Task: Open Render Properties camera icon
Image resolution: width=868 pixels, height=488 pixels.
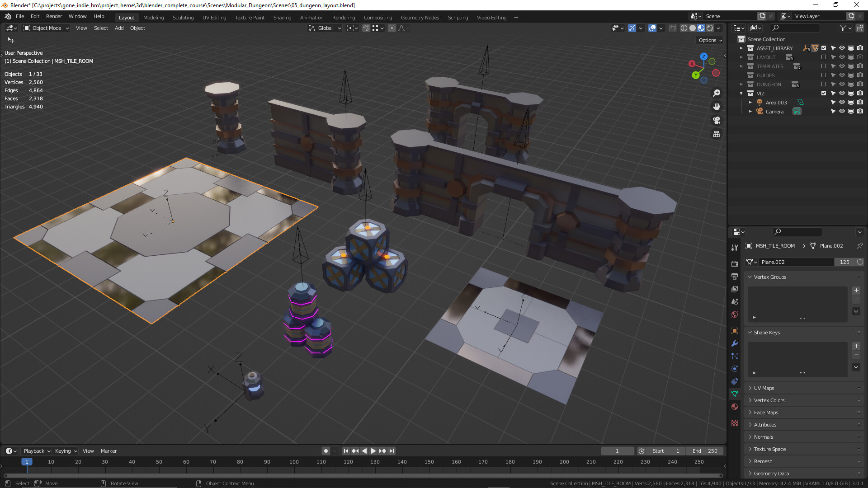Action: click(735, 263)
